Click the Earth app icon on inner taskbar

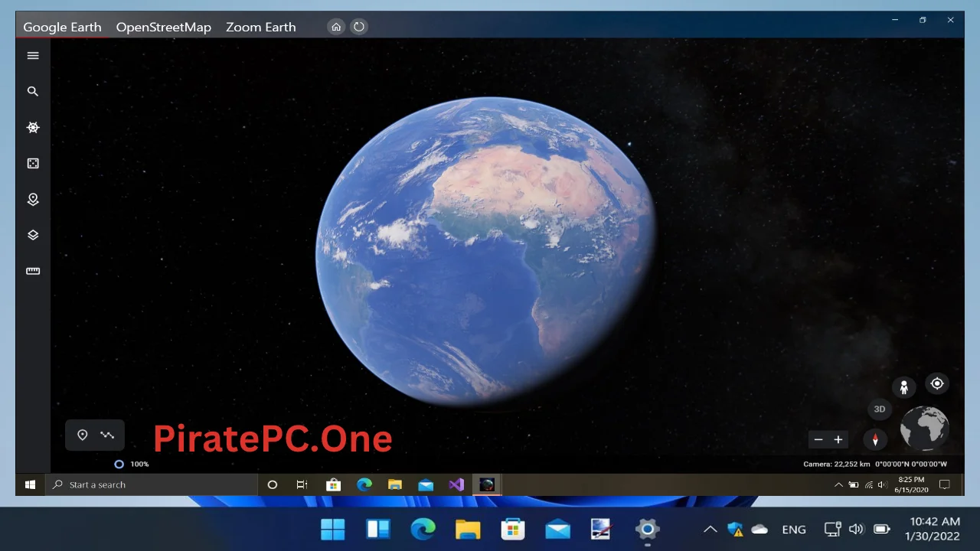point(487,484)
